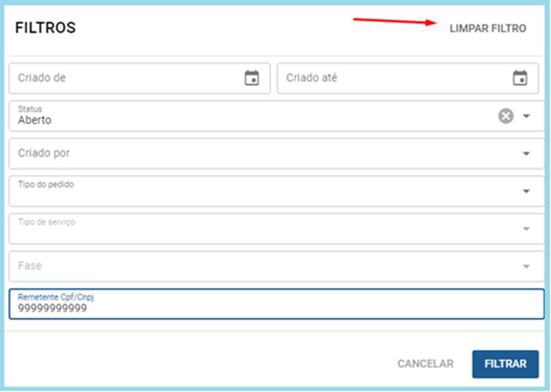Viewport: 551px width, 392px height.
Task: Open the Criado por select field
Action: pyautogui.click(x=277, y=153)
